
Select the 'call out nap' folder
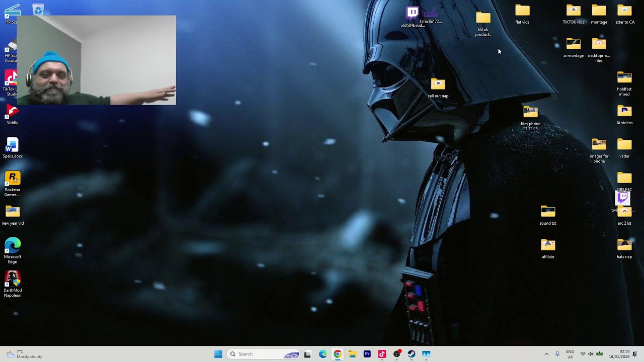coord(438,88)
